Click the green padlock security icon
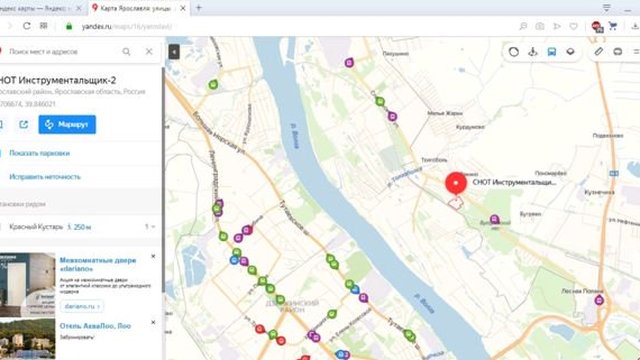640x360 pixels. point(69,26)
